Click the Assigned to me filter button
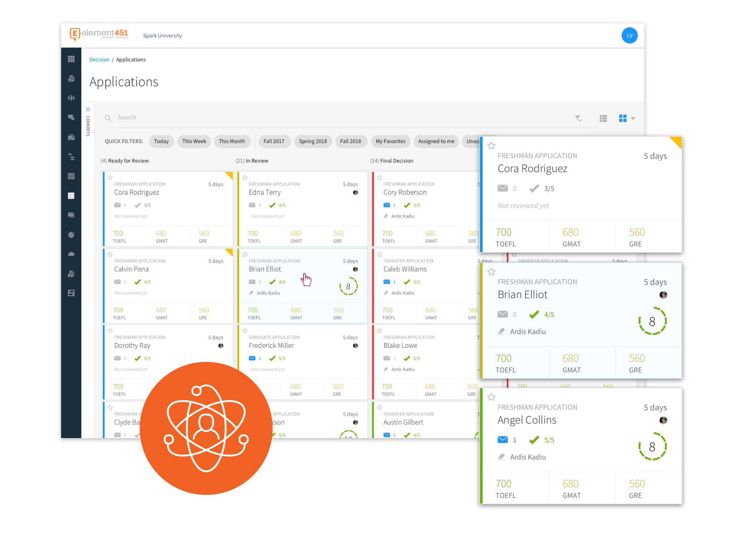Screen dimensions: 756x537 [436, 141]
